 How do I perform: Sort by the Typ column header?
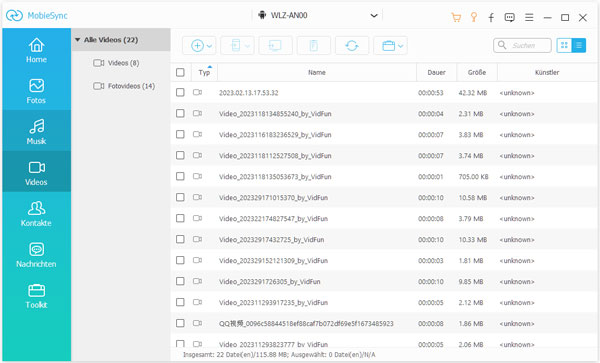coord(204,72)
